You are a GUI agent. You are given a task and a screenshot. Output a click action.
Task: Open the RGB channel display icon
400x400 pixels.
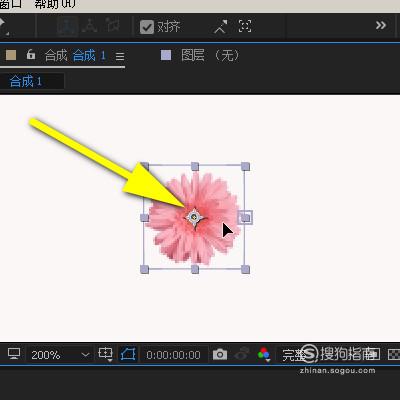point(264,354)
